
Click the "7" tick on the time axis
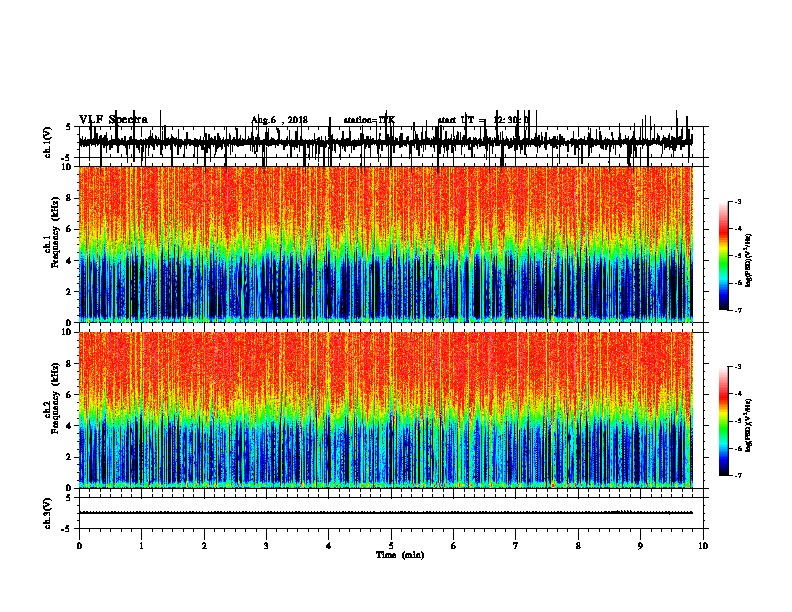(516, 546)
